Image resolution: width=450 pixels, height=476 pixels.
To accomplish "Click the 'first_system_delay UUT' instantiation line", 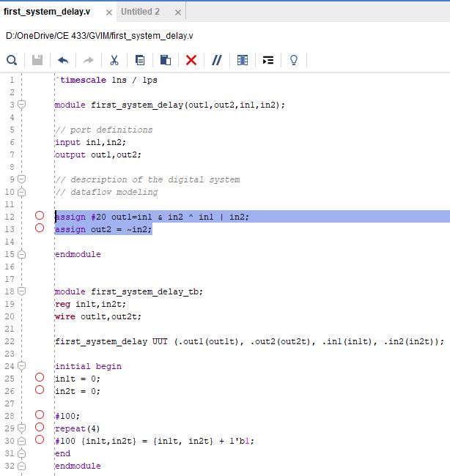I will (x=249, y=341).
